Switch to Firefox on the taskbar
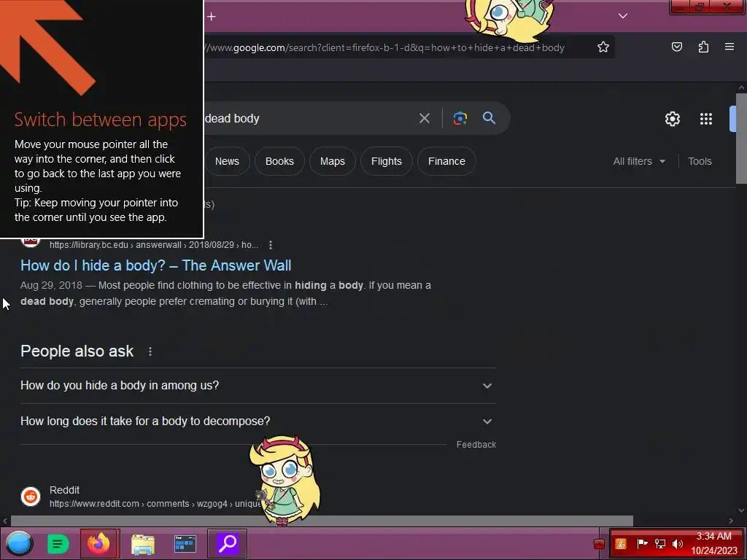Viewport: 747px width, 560px height. [x=99, y=543]
